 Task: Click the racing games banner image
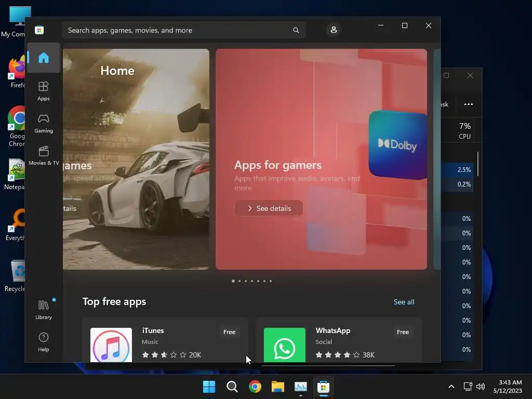[x=136, y=159]
